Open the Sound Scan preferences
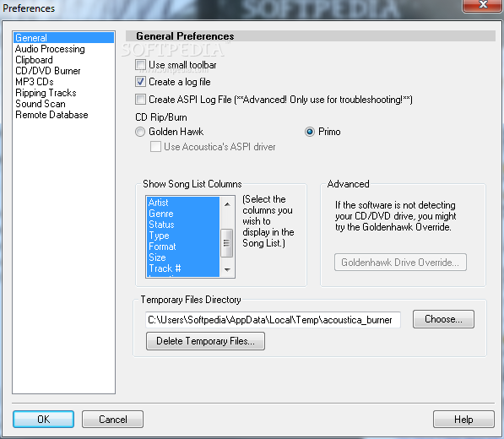This screenshot has width=504, height=439. (x=41, y=104)
